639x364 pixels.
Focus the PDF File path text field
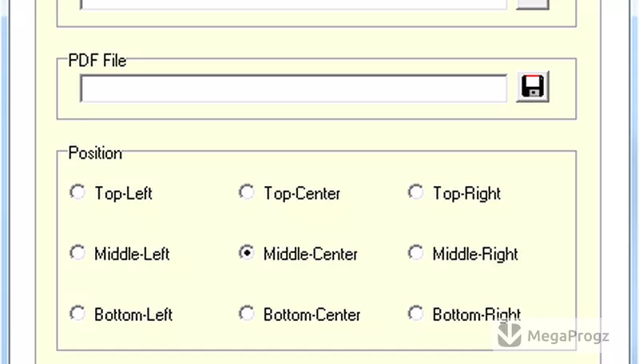coord(294,89)
